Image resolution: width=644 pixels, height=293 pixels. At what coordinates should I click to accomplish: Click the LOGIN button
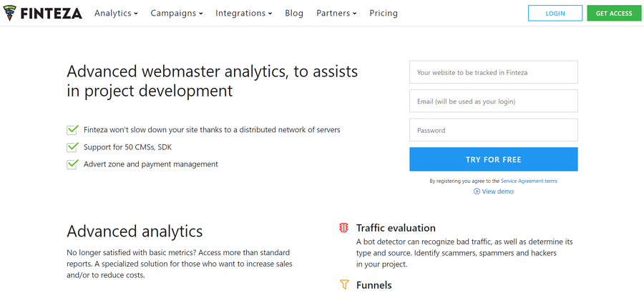555,13
